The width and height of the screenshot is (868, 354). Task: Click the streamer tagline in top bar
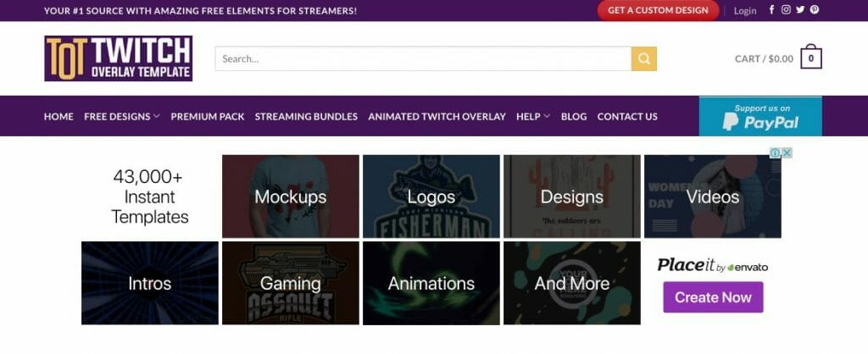200,10
